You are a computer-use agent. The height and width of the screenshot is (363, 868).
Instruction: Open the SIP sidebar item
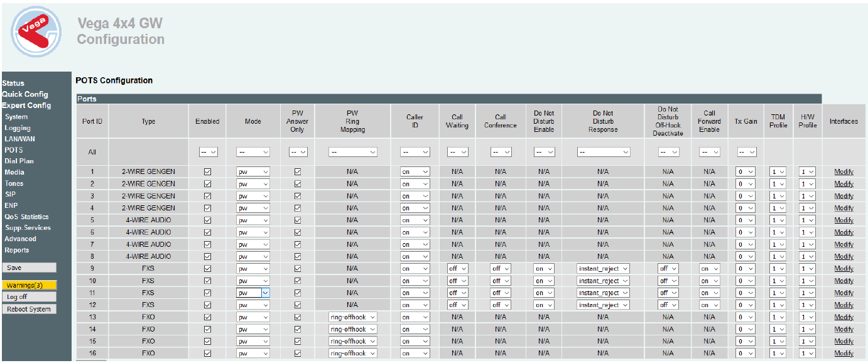tap(10, 194)
